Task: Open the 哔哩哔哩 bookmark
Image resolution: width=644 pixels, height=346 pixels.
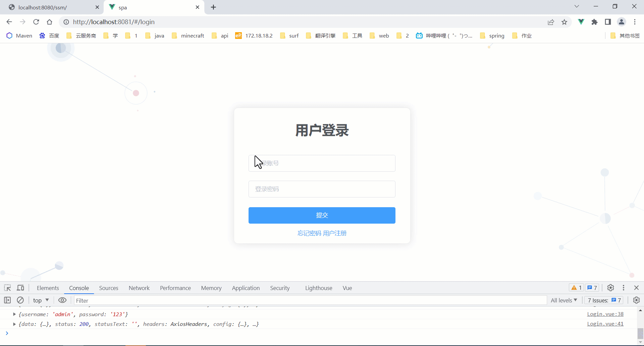Action: 444,36
